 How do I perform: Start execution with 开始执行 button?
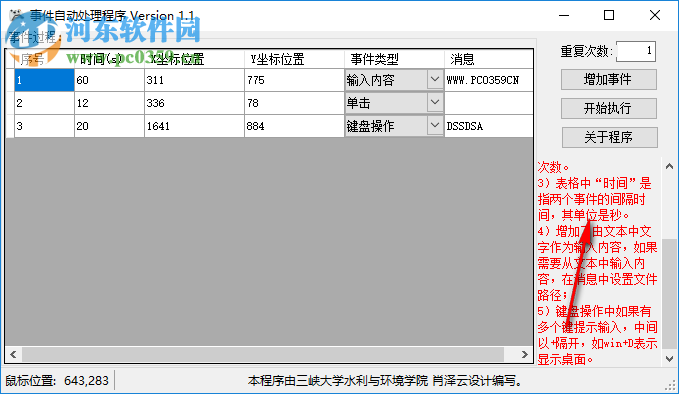coord(609,108)
